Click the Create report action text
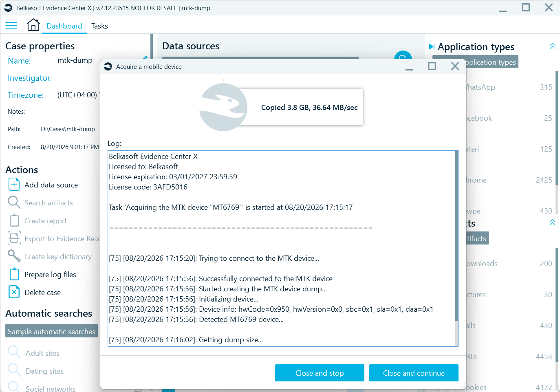 click(46, 220)
